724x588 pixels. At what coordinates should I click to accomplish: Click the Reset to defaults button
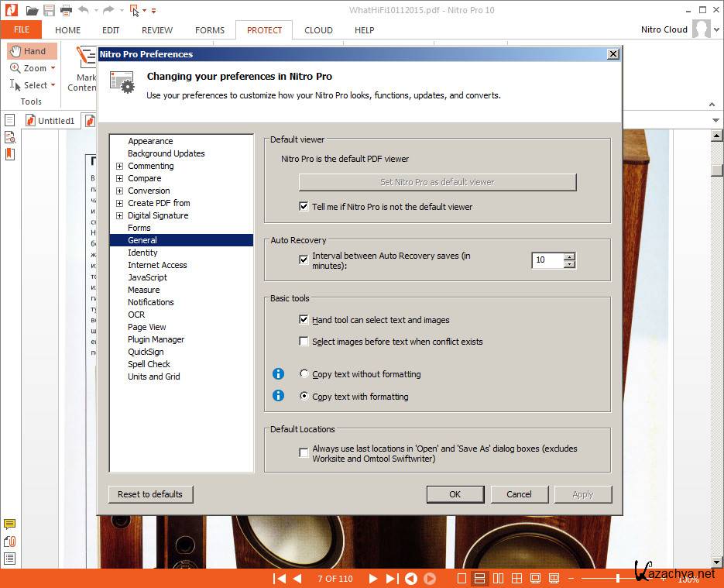pos(150,494)
